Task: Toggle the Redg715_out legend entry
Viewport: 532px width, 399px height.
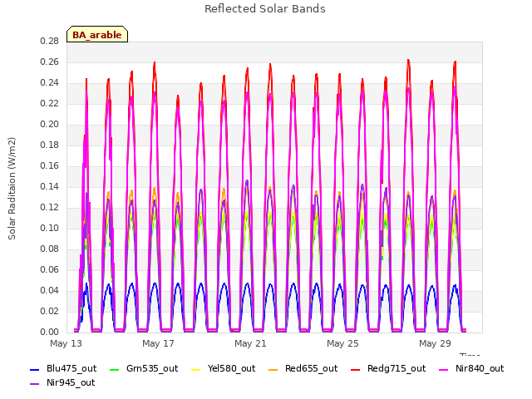Action: 388,369
